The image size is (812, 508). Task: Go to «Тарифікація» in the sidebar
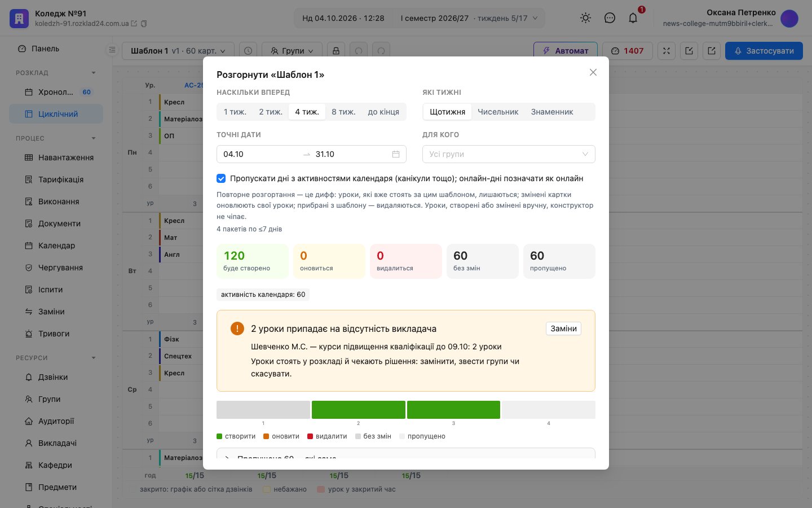click(x=56, y=179)
